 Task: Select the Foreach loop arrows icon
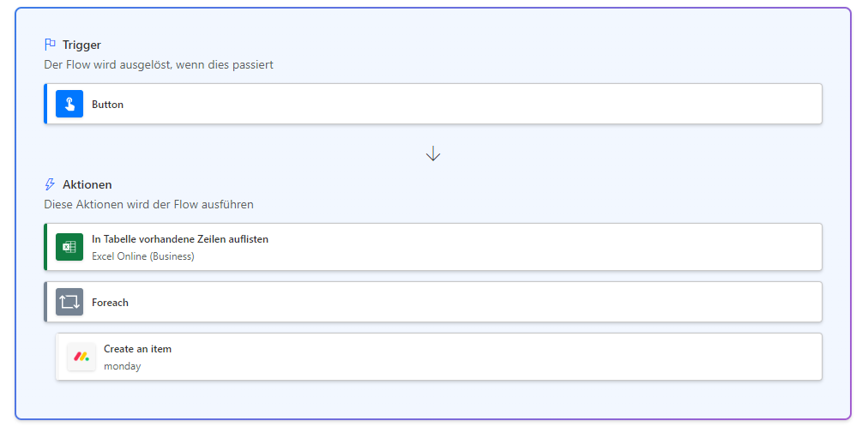[x=69, y=302]
